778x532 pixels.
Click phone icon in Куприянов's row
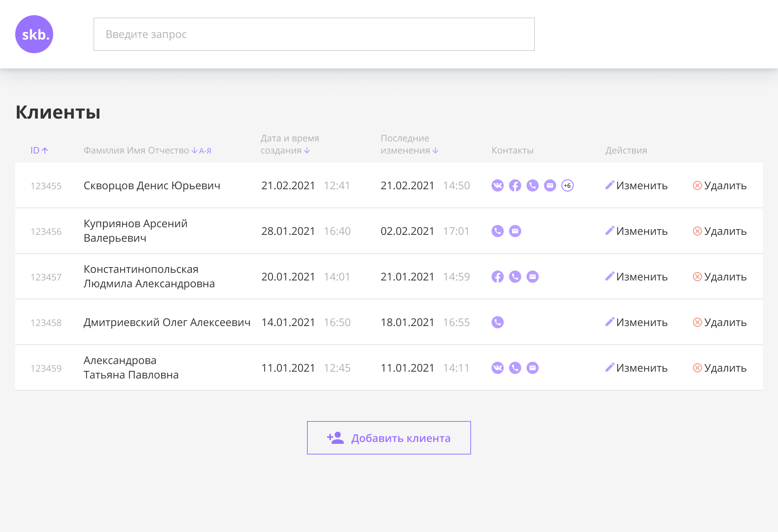click(497, 231)
